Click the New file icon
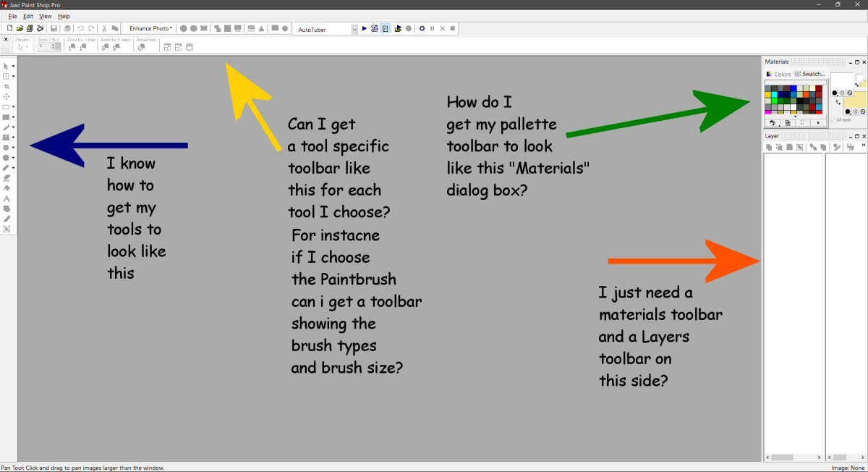The height and width of the screenshot is (472, 868). pos(9,29)
